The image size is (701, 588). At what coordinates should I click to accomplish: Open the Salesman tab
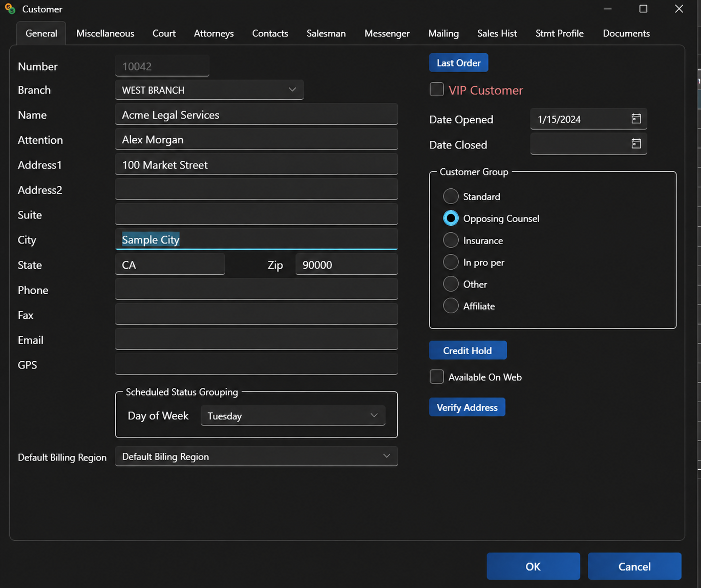pos(326,33)
